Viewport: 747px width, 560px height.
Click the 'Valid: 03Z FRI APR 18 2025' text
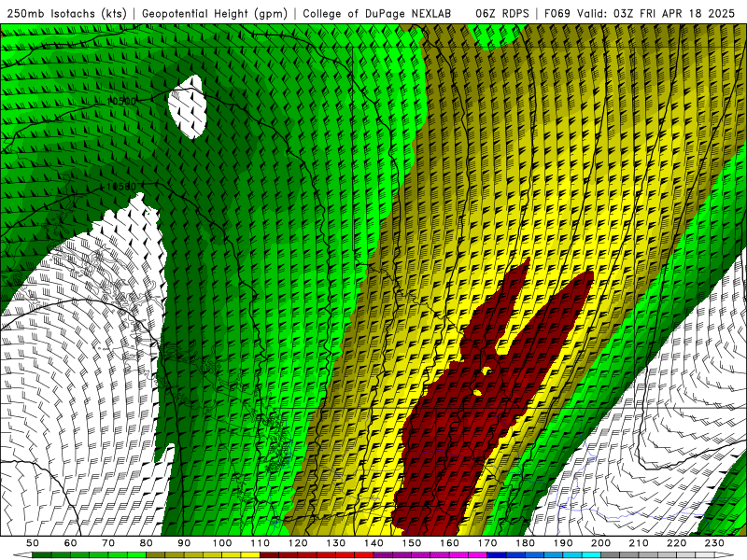click(656, 13)
